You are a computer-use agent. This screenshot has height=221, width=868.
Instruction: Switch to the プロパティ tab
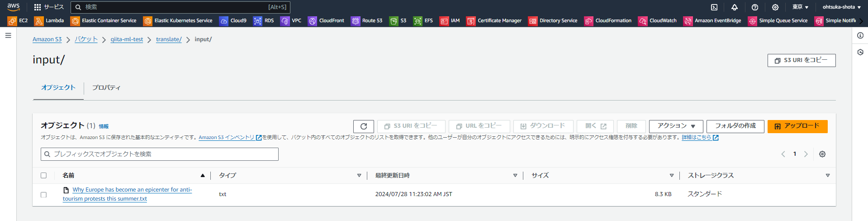pos(106,87)
